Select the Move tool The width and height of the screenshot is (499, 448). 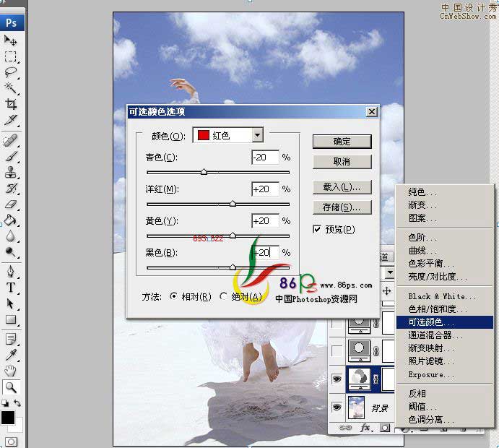[10, 40]
